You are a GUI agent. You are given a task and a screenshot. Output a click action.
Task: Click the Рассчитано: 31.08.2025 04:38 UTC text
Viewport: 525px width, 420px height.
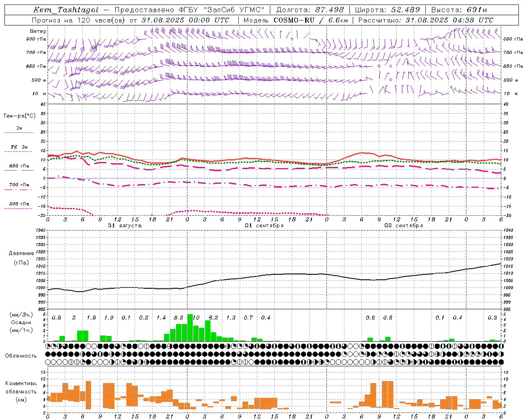point(426,20)
